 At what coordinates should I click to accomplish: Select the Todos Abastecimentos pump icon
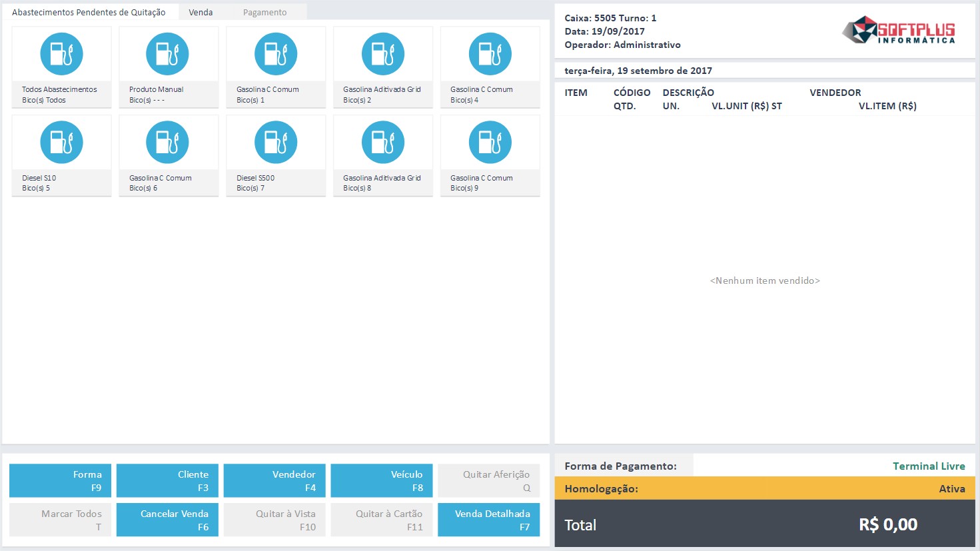coord(61,54)
